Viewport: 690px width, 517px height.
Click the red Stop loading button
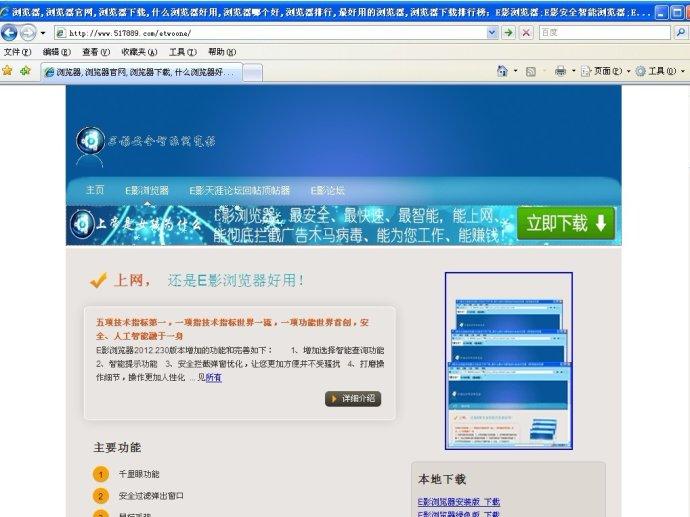(x=526, y=33)
